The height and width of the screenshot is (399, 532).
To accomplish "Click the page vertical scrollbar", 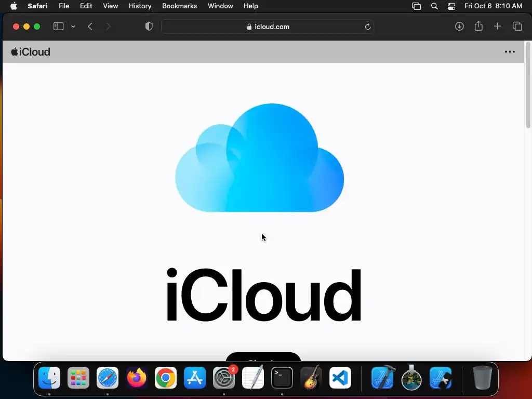I will point(528,85).
